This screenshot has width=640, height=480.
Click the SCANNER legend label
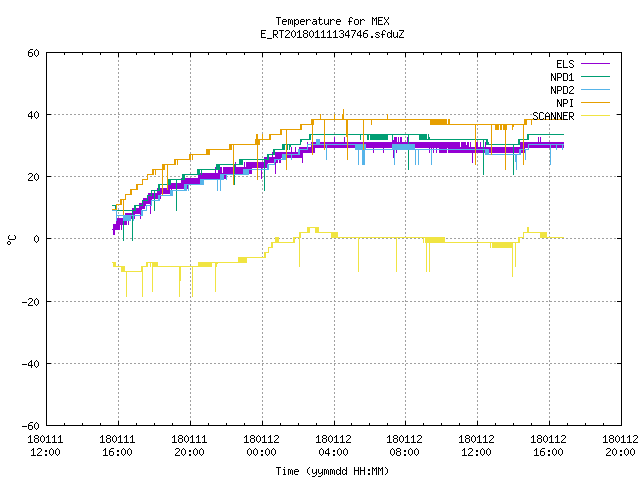[553, 116]
